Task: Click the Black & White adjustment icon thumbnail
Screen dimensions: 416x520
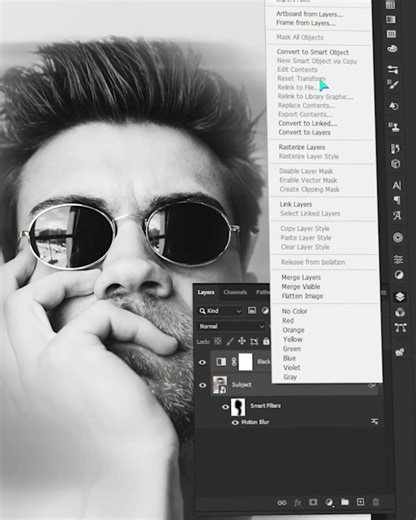Action: pos(221,362)
